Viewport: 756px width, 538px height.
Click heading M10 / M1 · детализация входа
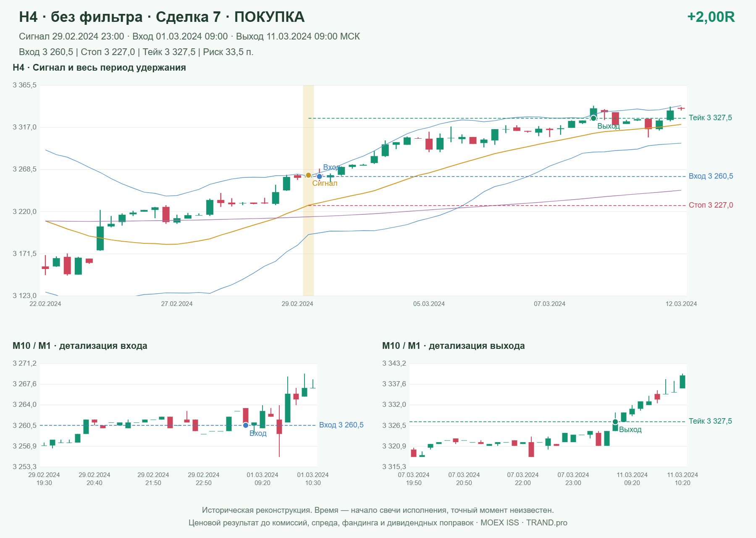80,346
